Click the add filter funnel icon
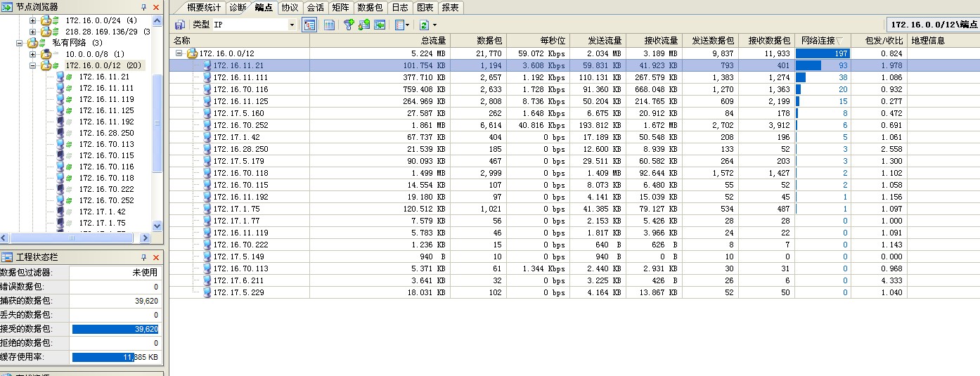Image resolution: width=980 pixels, height=376 pixels. point(348,25)
